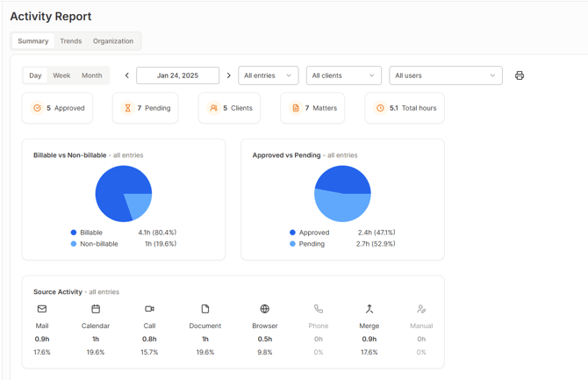This screenshot has height=380, width=588.
Task: Select the Mail source icon
Action: (42, 309)
